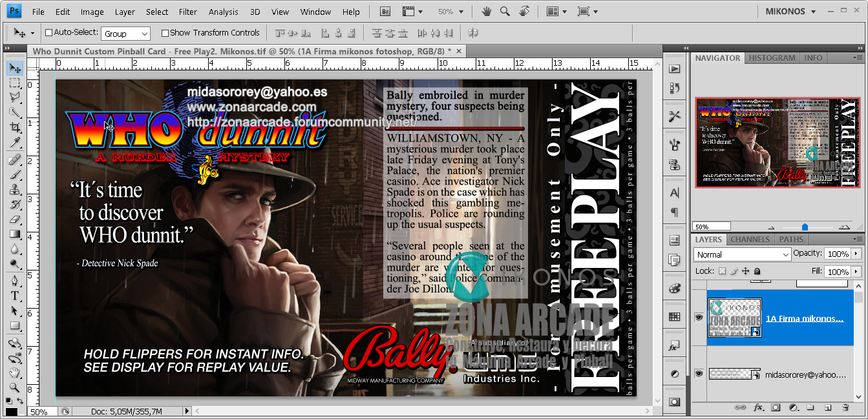The image size is (868, 419).
Task: Select the Rectangle shape tool
Action: 14,326
